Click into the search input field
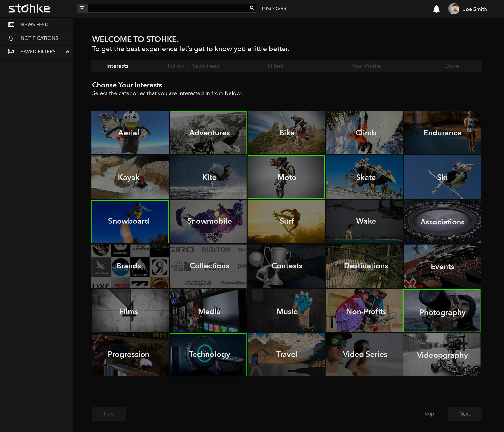This screenshot has height=432, width=504. click(x=168, y=8)
